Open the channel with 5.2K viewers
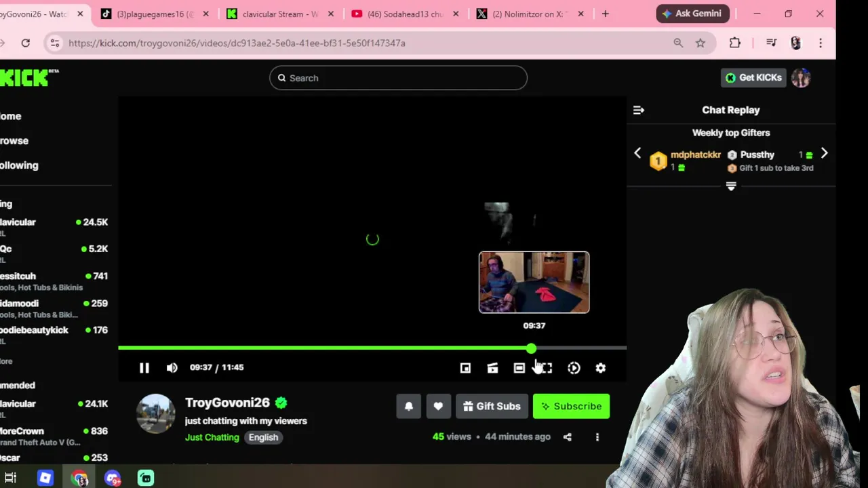This screenshot has width=868, height=488. 56,253
